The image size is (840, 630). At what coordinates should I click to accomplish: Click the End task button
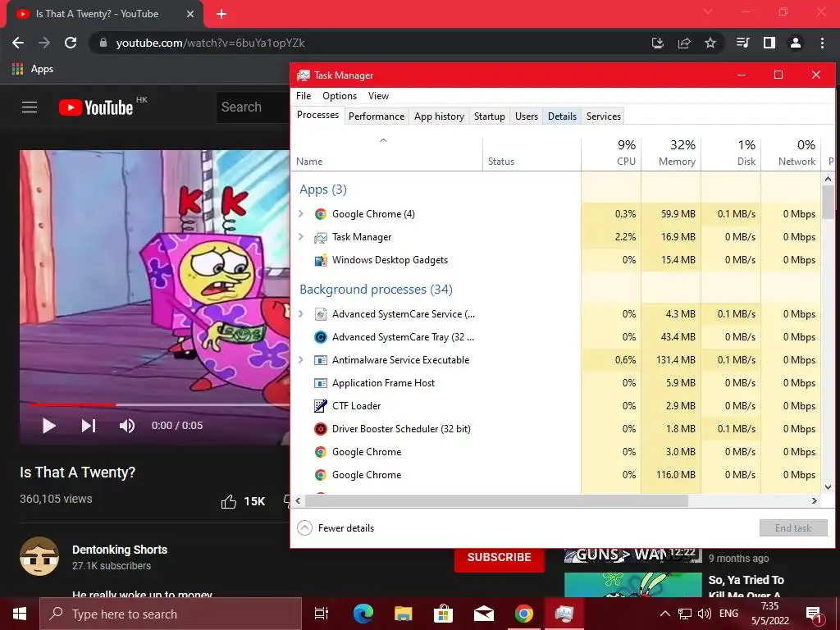click(x=793, y=528)
